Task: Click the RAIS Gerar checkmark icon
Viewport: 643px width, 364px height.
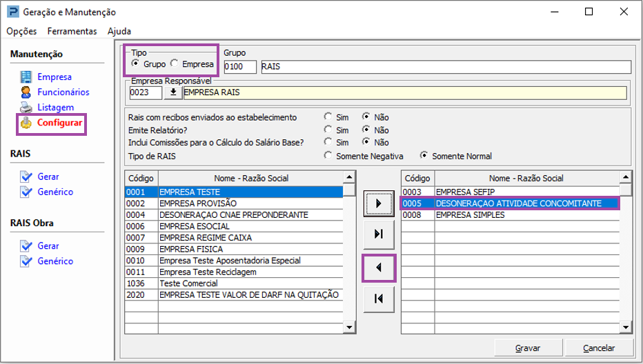Action: point(26,176)
